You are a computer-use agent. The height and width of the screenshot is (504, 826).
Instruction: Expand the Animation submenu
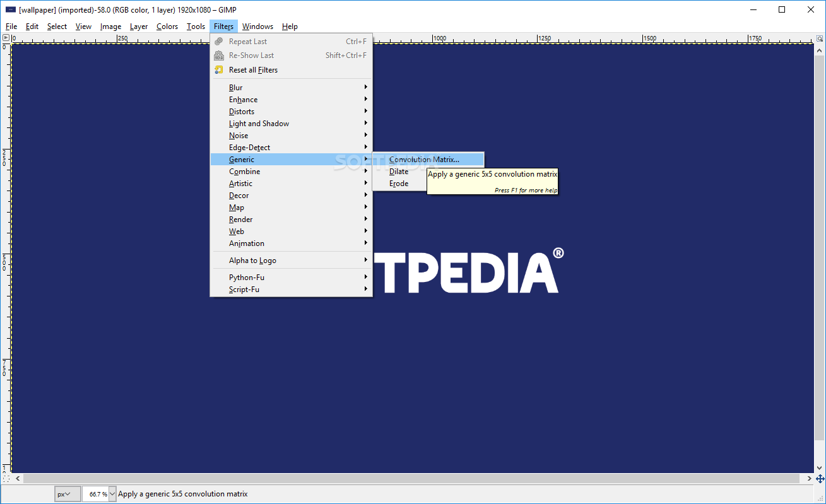[x=291, y=243]
